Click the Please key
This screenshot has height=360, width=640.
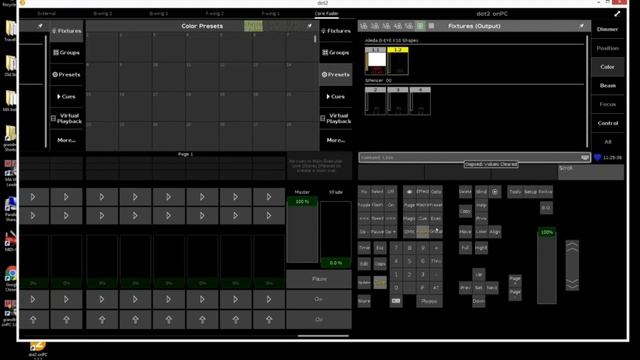[x=429, y=301]
